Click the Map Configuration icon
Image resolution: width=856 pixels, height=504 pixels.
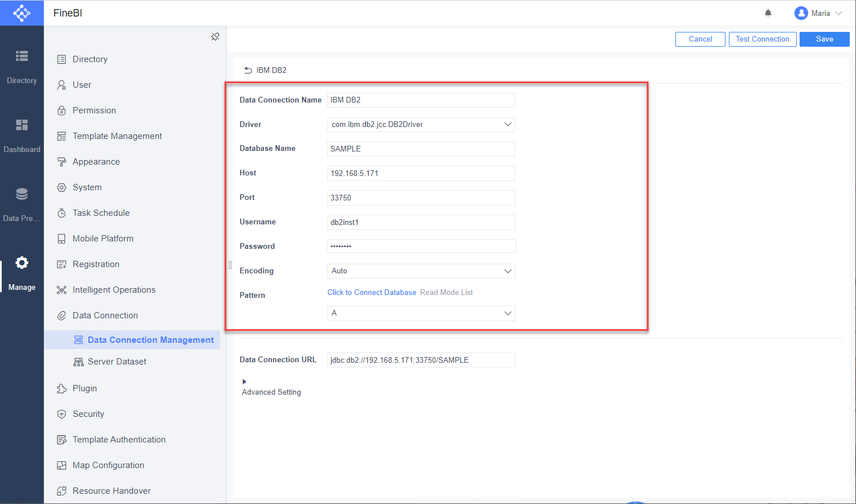coord(62,465)
